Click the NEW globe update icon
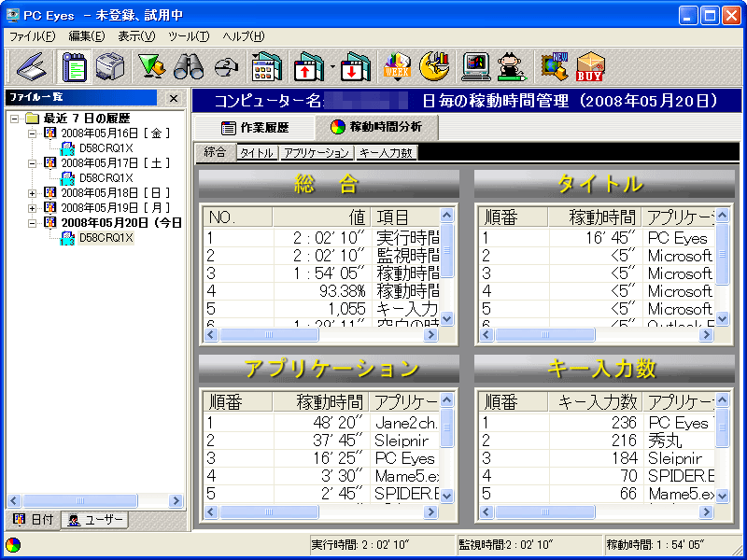The height and width of the screenshot is (560, 747). coord(555,66)
